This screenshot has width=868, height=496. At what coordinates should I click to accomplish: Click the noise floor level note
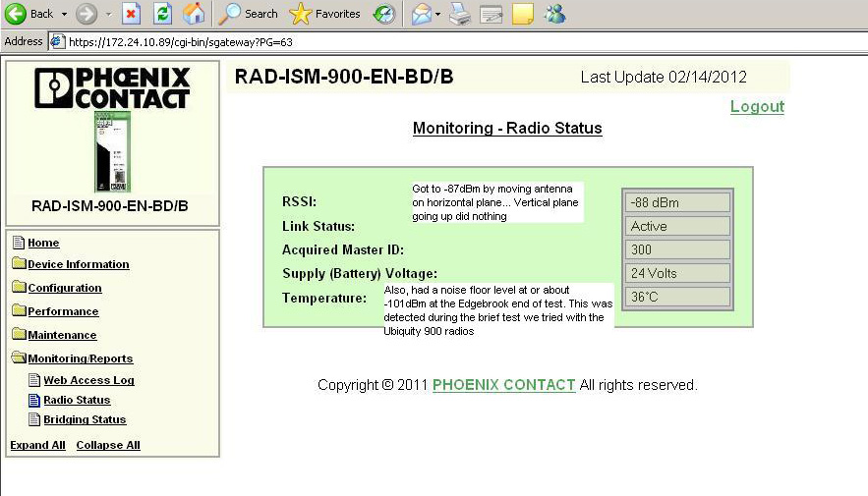(x=498, y=310)
